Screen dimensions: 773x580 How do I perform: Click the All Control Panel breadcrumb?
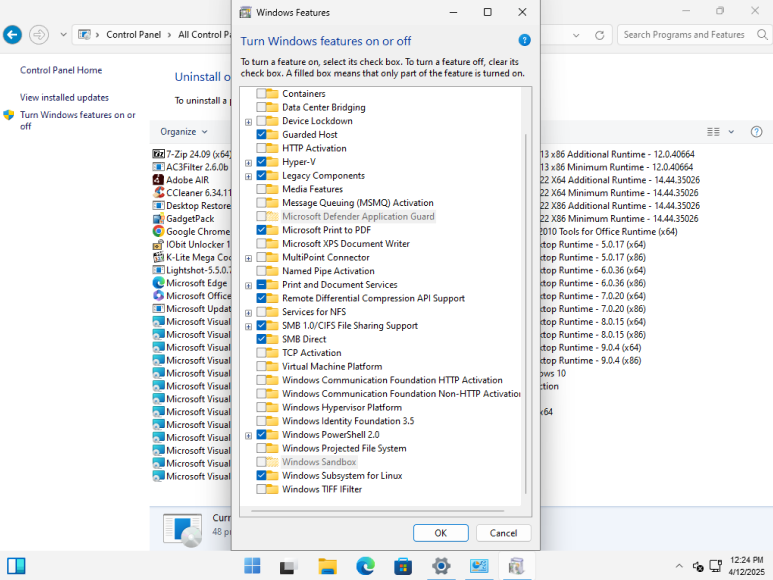tap(204, 34)
